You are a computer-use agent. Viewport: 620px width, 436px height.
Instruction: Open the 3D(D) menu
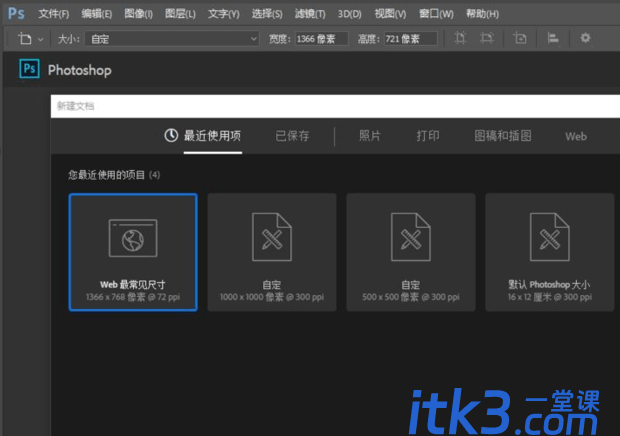(350, 14)
